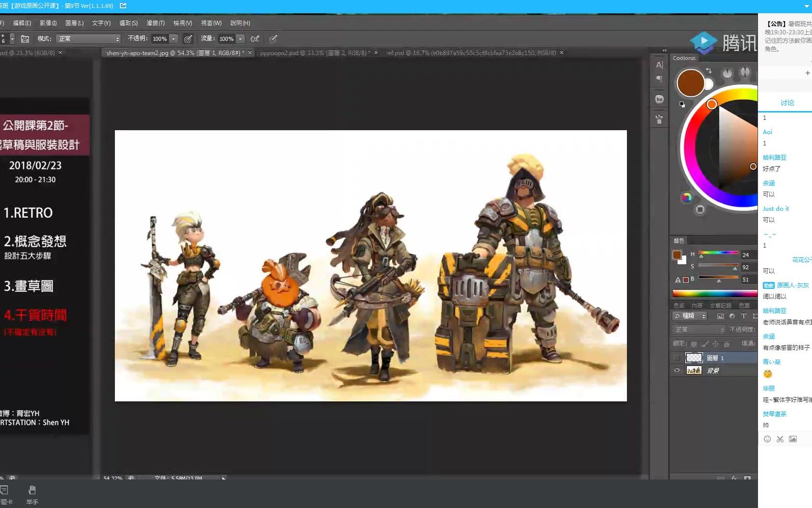Open the opacity slider dropdown arrow

pos(173,39)
